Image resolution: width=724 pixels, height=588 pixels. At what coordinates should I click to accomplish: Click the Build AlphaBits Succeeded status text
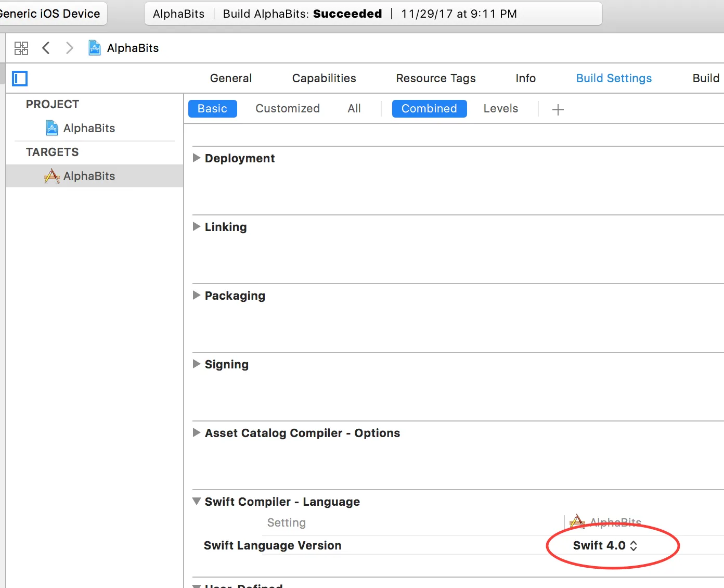[303, 14]
